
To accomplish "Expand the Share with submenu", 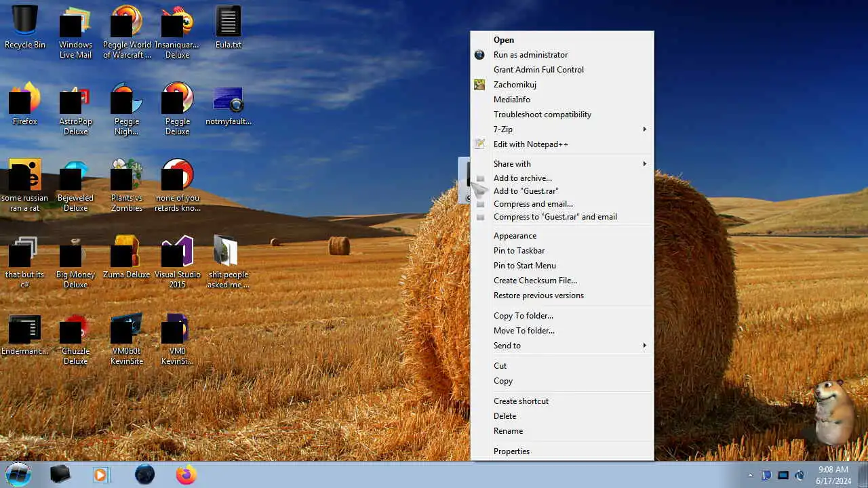I will coord(562,164).
